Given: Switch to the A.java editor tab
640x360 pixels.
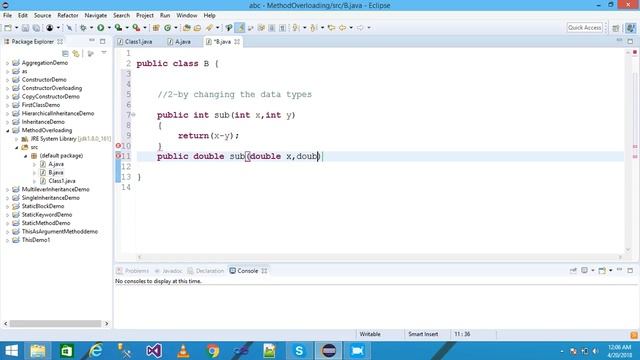Looking at the screenshot, I should click(179, 42).
